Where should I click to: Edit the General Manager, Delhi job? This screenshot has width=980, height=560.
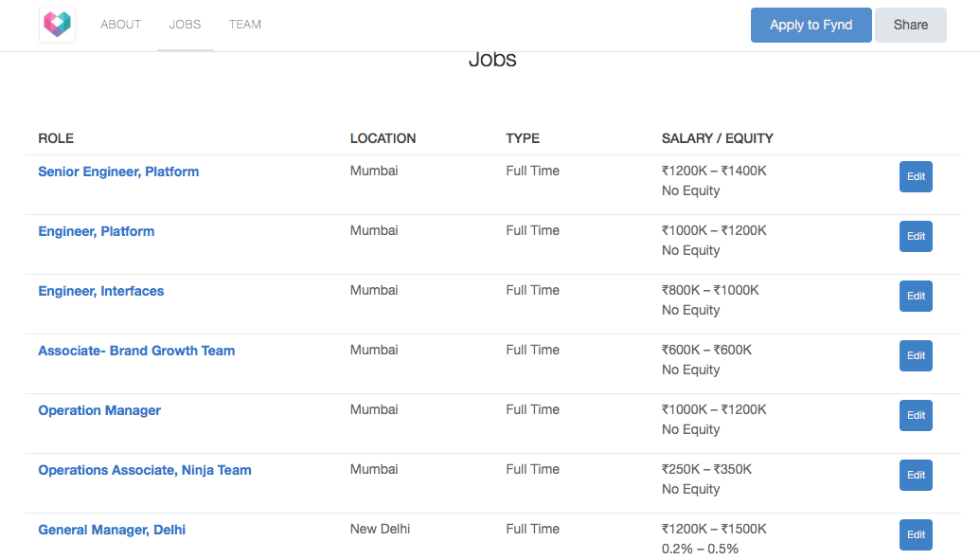916,534
